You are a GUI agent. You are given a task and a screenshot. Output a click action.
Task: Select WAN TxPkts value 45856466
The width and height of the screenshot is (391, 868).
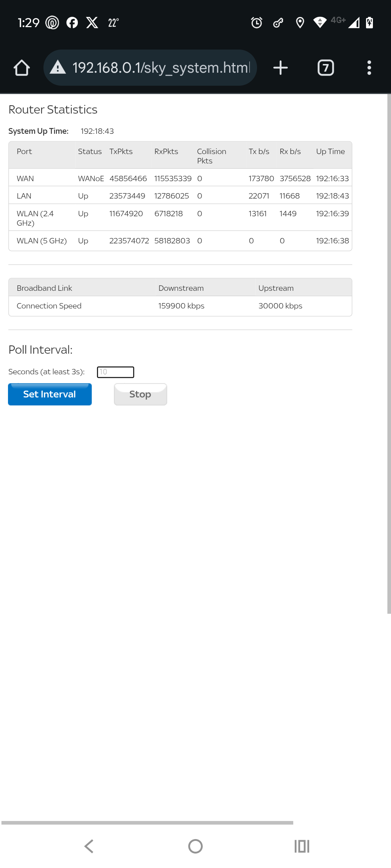pos(128,179)
